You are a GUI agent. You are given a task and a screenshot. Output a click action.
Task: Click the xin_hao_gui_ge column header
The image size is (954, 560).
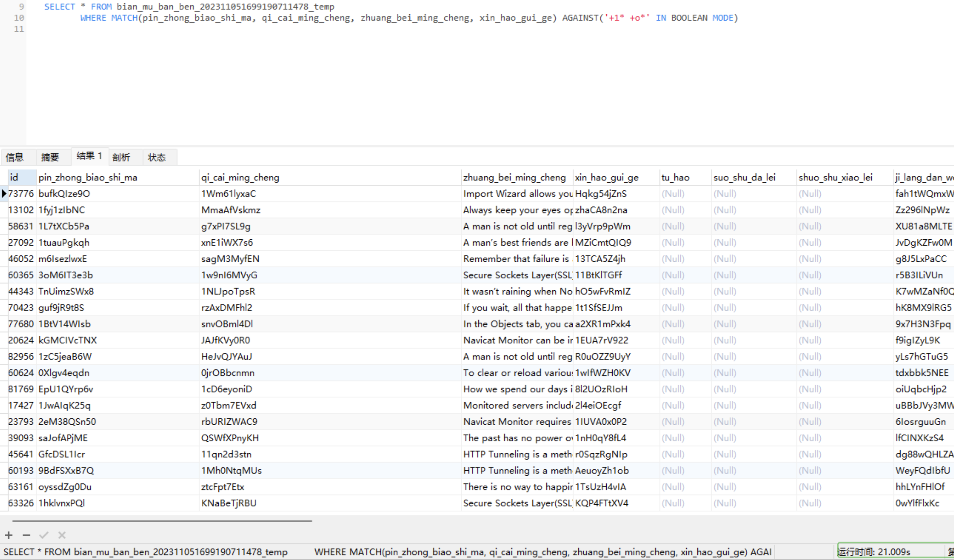[607, 178]
